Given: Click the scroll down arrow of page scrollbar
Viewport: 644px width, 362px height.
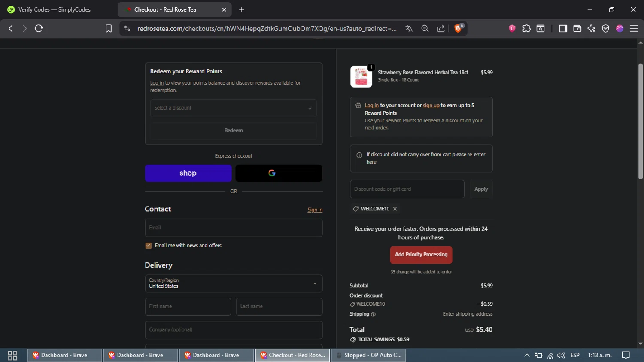Looking at the screenshot, I should [640, 344].
